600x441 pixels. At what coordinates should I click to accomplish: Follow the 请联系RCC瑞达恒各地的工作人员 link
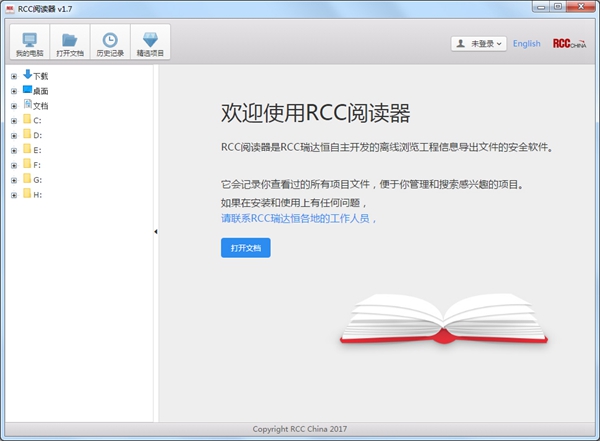299,217
